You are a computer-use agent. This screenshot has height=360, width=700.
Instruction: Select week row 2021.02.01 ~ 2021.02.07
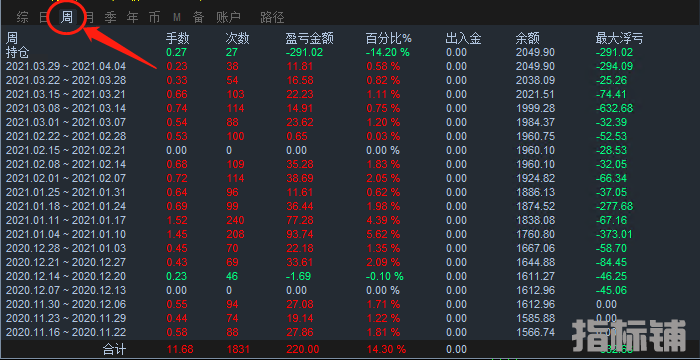pos(66,178)
